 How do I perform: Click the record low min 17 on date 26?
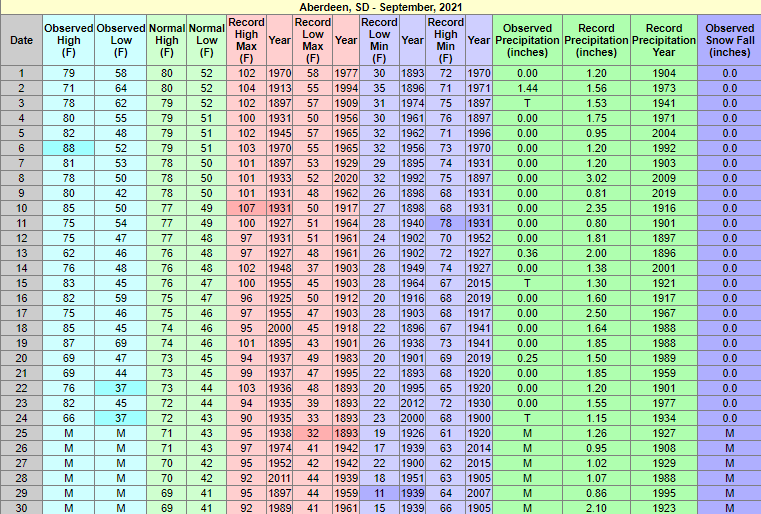[x=380, y=449]
